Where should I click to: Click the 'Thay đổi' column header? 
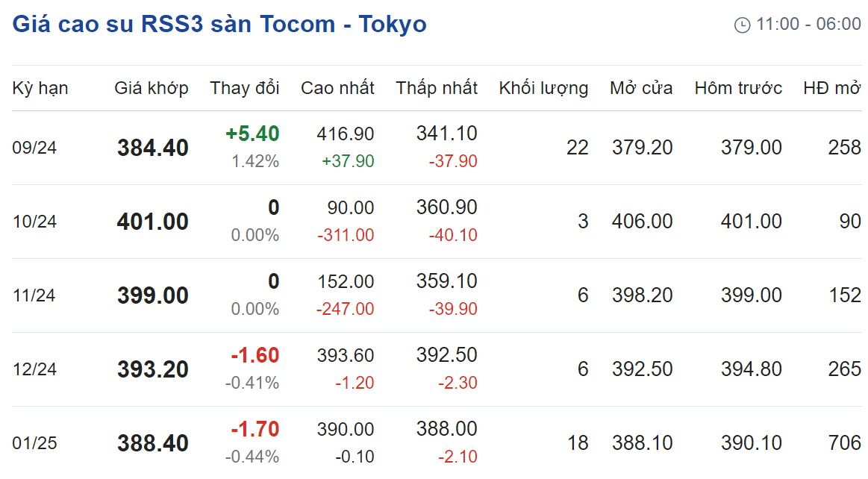point(245,88)
